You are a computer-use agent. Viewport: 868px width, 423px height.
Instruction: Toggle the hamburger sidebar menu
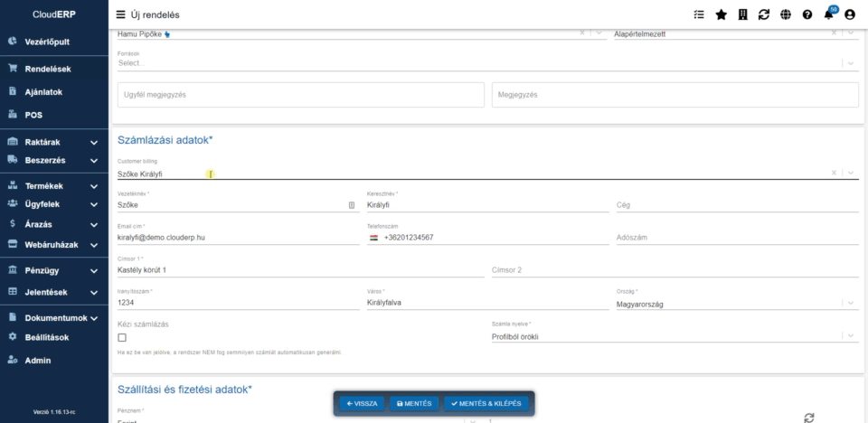tap(120, 14)
